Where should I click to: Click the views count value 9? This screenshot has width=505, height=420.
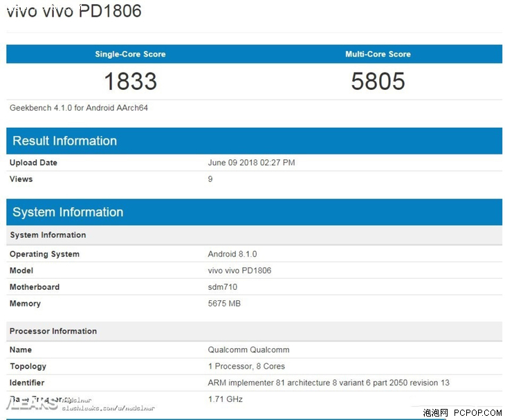pos(210,179)
